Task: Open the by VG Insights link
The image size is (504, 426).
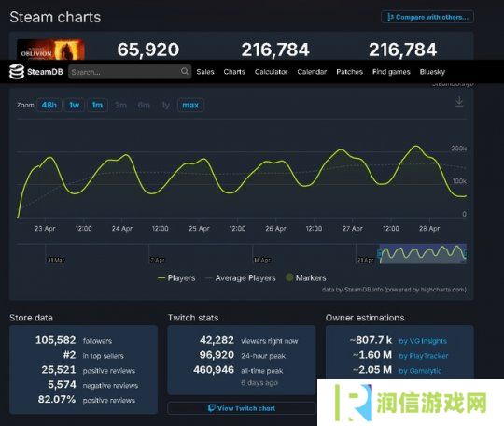Action: pos(423,341)
